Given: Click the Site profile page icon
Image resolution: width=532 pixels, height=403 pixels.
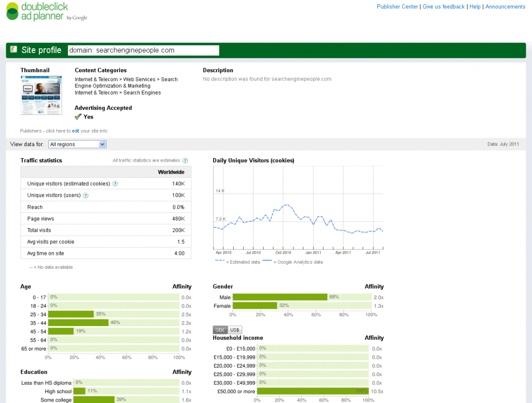Looking at the screenshot, I should click(x=14, y=50).
